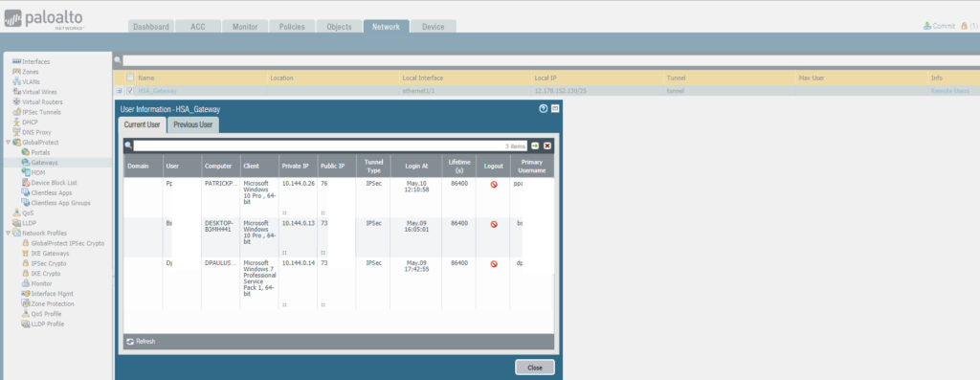Open the help icon in User Information dialog
Screen dimensions: 980x380
point(544,109)
